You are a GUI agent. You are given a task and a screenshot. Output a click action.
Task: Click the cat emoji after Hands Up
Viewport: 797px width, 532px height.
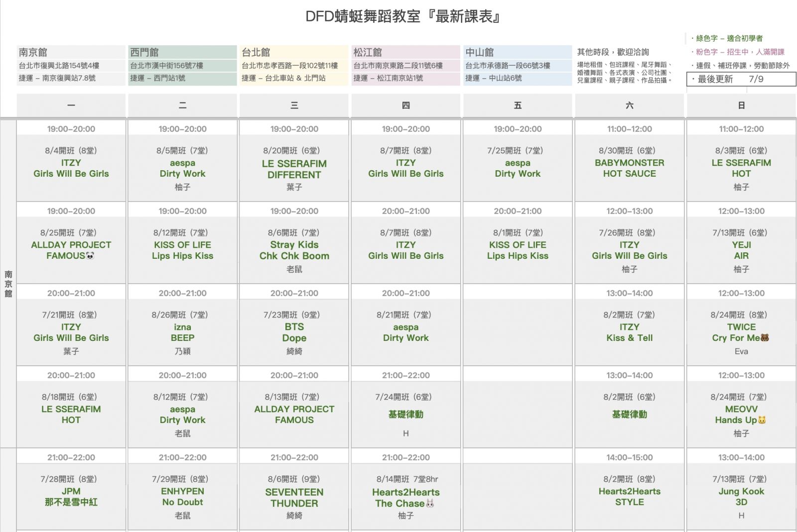pyautogui.click(x=762, y=420)
